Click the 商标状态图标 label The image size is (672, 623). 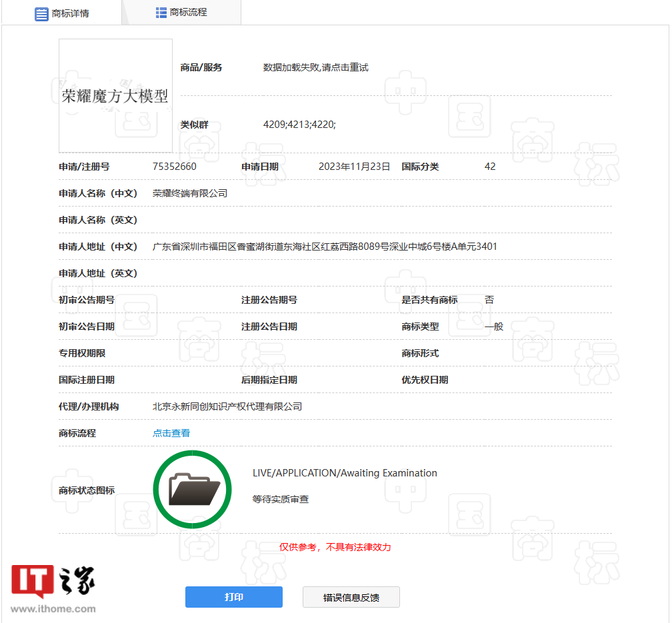(x=87, y=490)
